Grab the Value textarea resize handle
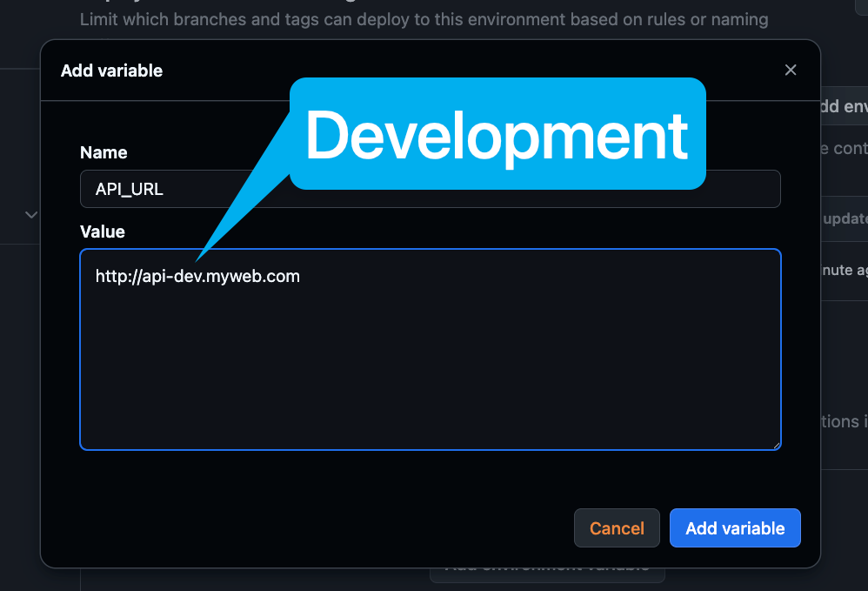Viewport: 868px width, 591px height. [x=775, y=444]
